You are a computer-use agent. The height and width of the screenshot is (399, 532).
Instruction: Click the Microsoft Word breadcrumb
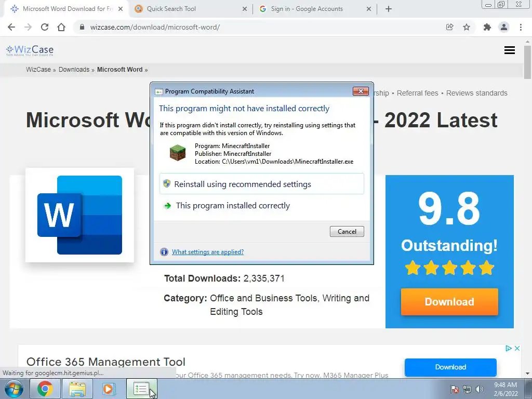click(x=120, y=70)
